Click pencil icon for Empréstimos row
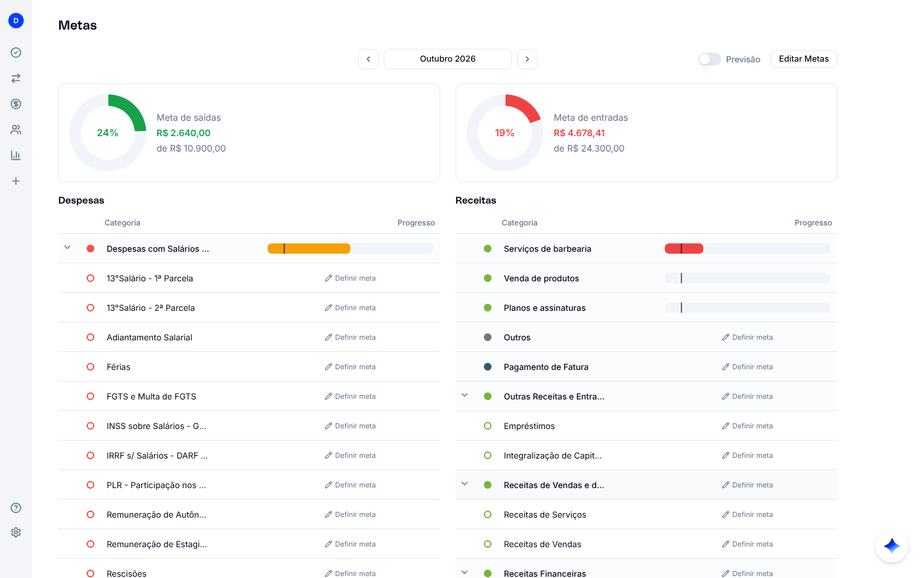924x578 pixels. (x=726, y=426)
